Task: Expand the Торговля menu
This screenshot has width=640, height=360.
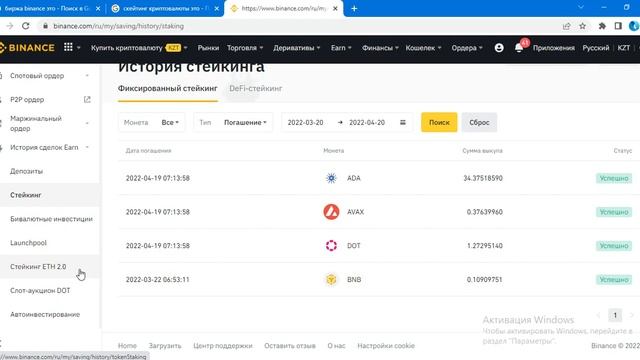Action: click(245, 48)
